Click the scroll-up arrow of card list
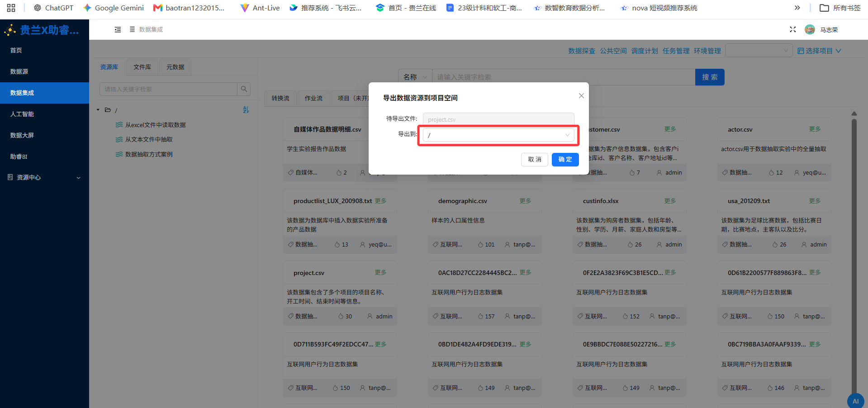868x408 pixels. [854, 114]
